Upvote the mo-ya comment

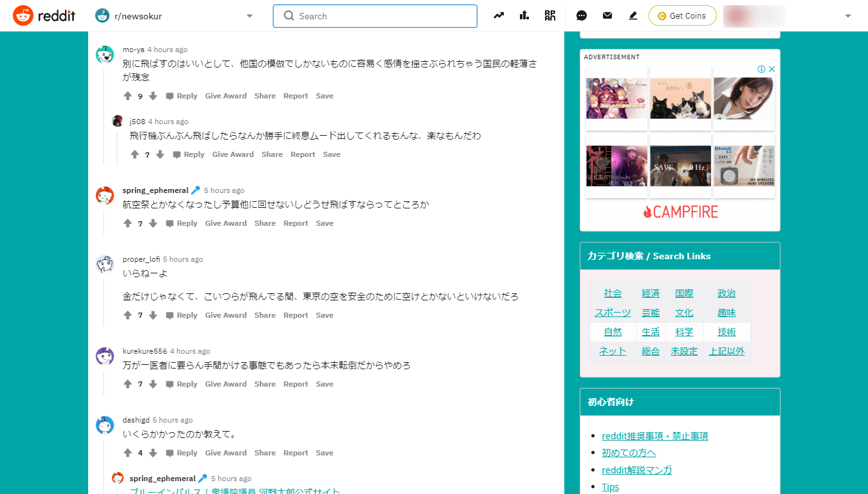[x=127, y=96]
